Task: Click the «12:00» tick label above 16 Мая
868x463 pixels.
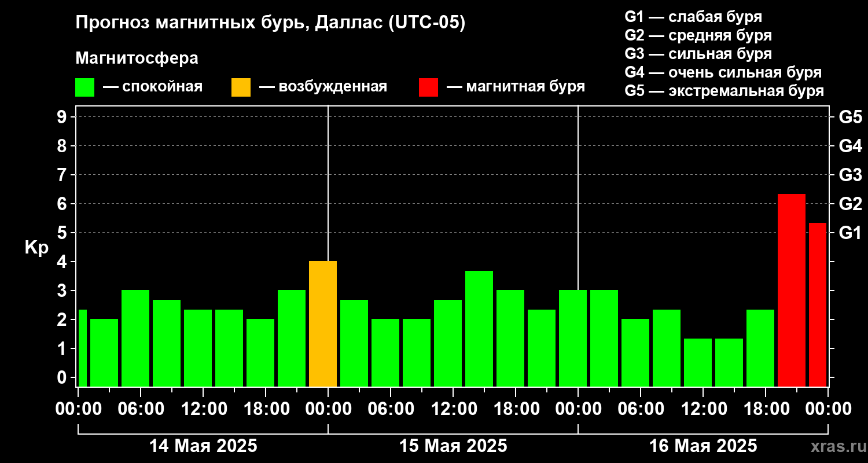Action: [703, 409]
